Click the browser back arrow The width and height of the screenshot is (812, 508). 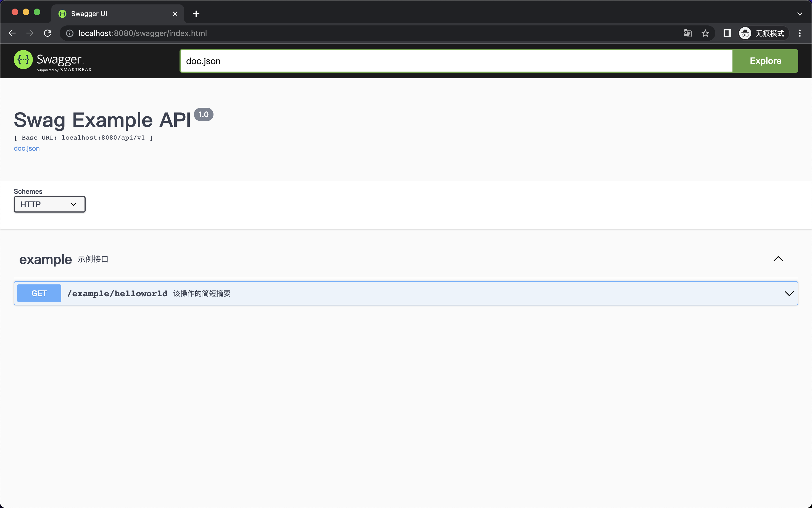click(12, 33)
